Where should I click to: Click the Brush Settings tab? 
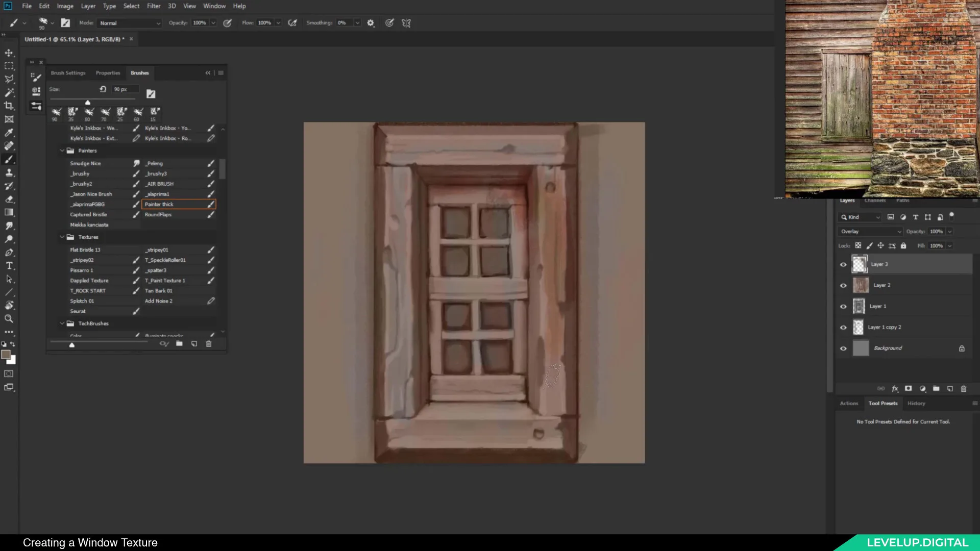[x=67, y=72]
